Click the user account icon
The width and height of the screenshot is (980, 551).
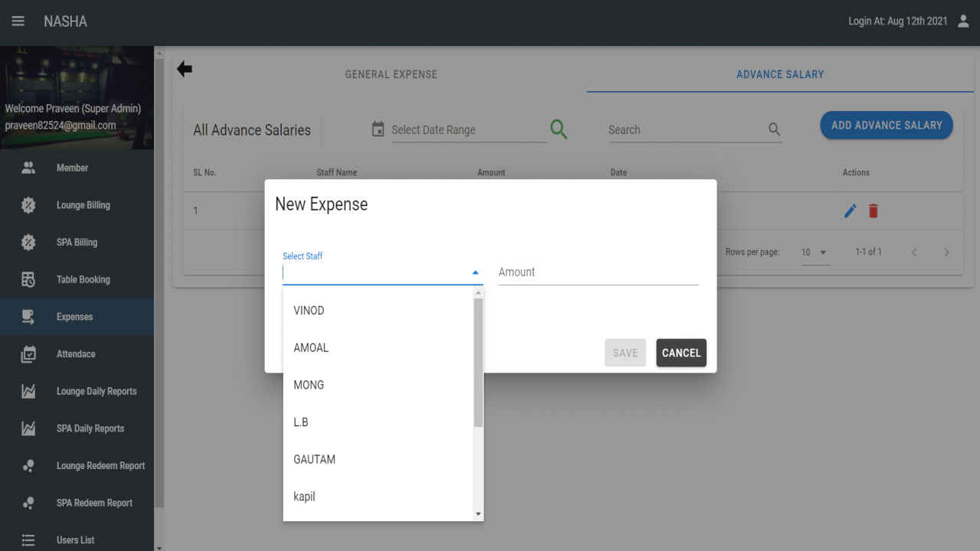[x=963, y=21]
